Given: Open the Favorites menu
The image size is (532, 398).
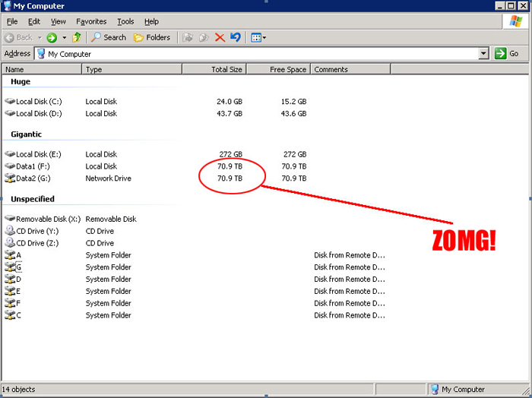Looking at the screenshot, I should (91, 22).
